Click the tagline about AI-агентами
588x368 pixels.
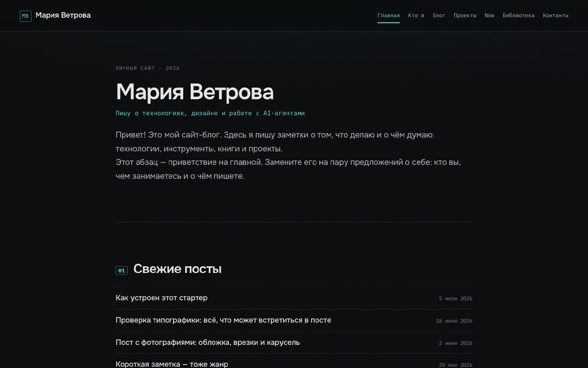click(210, 113)
